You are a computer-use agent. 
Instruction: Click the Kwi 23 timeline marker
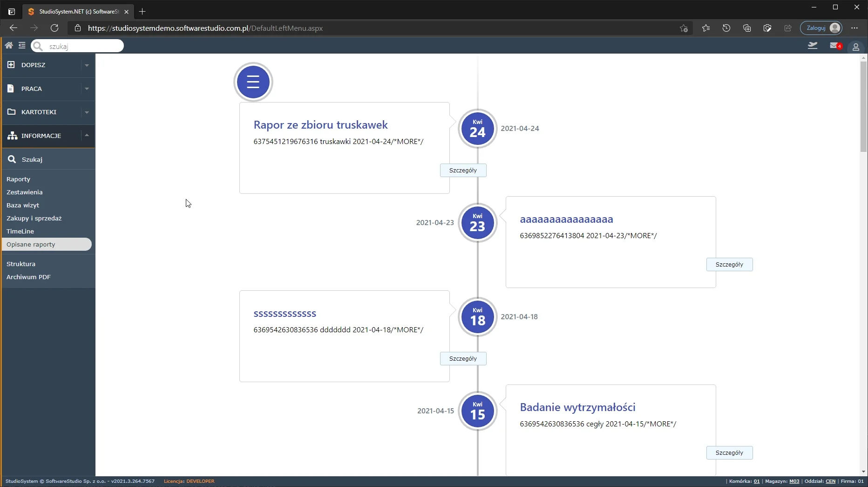tap(477, 223)
